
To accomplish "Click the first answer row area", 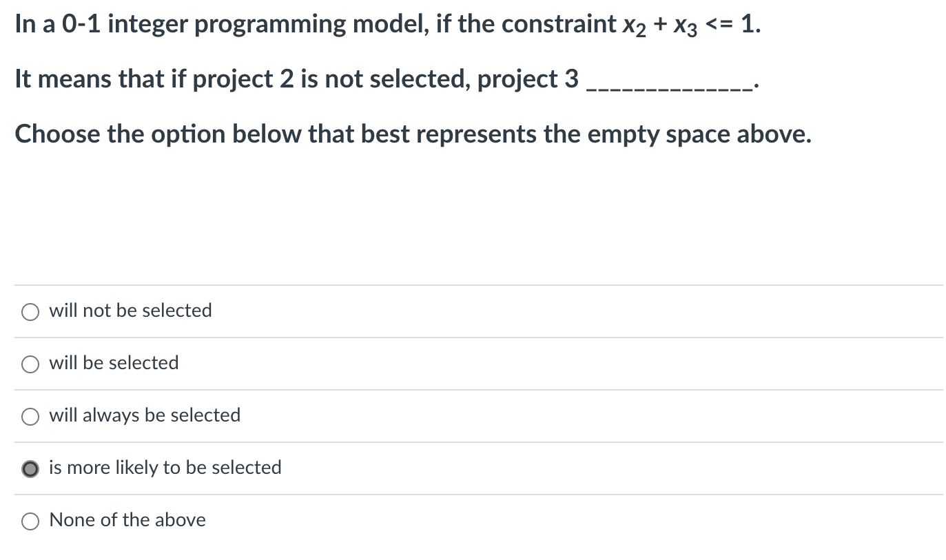I will (413, 311).
